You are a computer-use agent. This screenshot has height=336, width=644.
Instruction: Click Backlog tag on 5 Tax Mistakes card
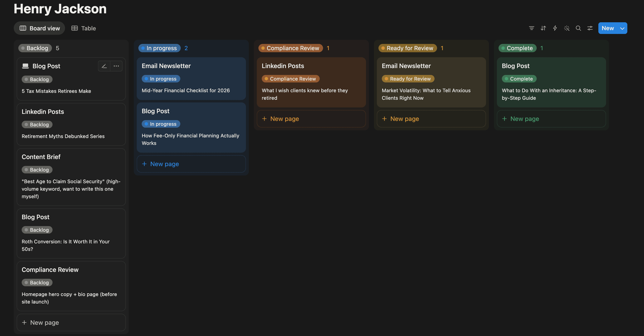pyautogui.click(x=37, y=79)
